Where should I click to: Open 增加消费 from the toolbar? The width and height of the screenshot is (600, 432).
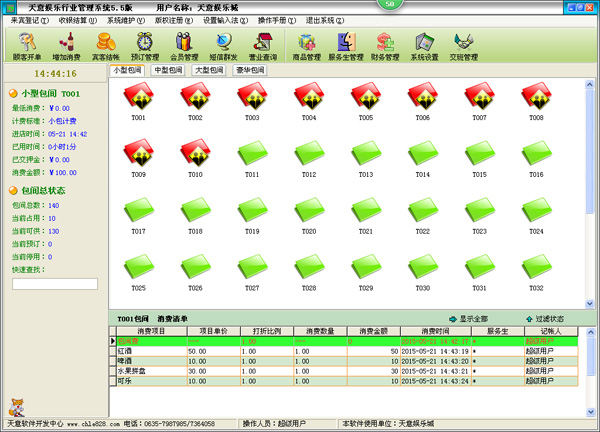(x=67, y=45)
